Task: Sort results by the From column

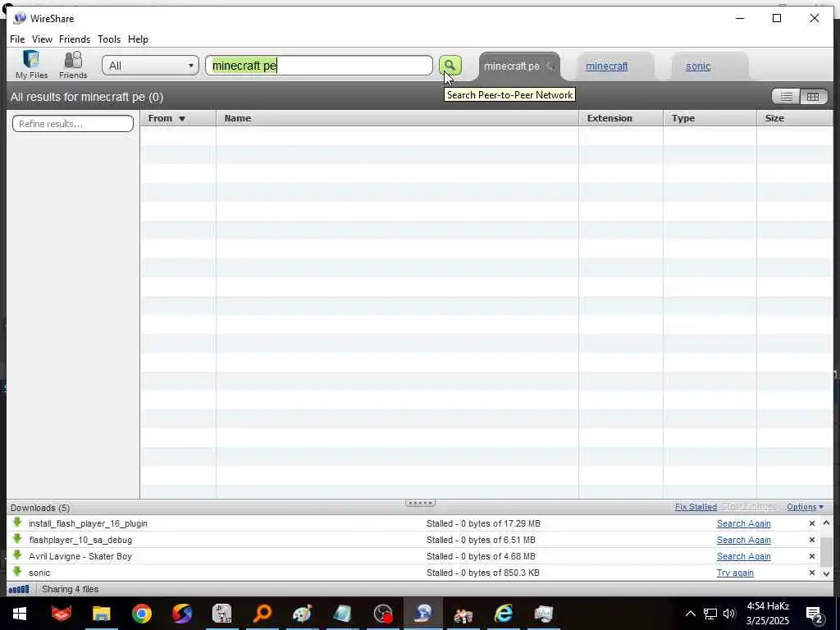Action: pyautogui.click(x=178, y=118)
